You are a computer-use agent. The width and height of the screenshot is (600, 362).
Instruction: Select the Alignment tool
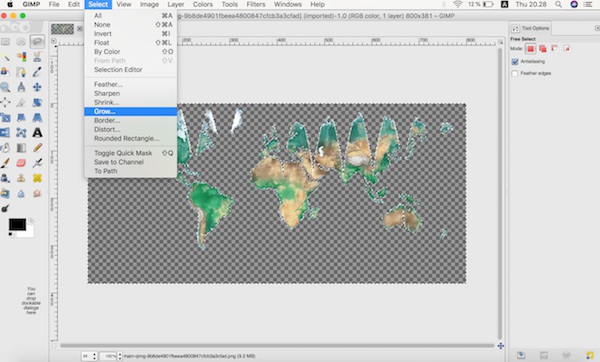point(5,102)
